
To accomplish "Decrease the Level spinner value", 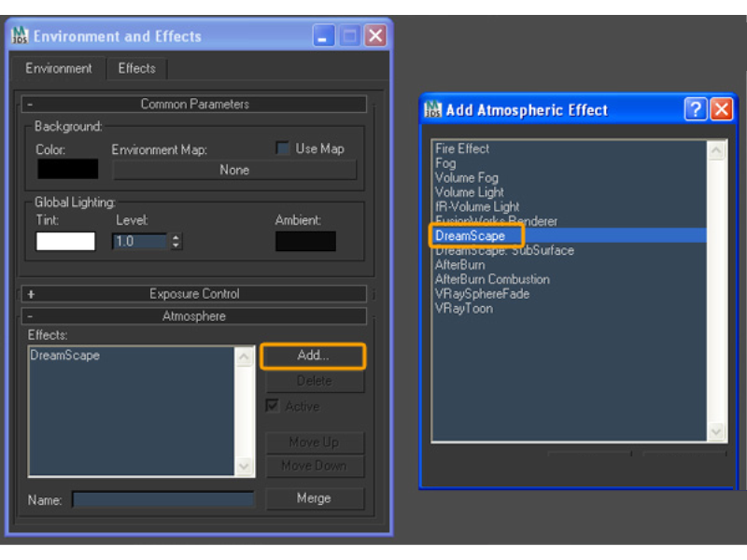I will tap(176, 245).
